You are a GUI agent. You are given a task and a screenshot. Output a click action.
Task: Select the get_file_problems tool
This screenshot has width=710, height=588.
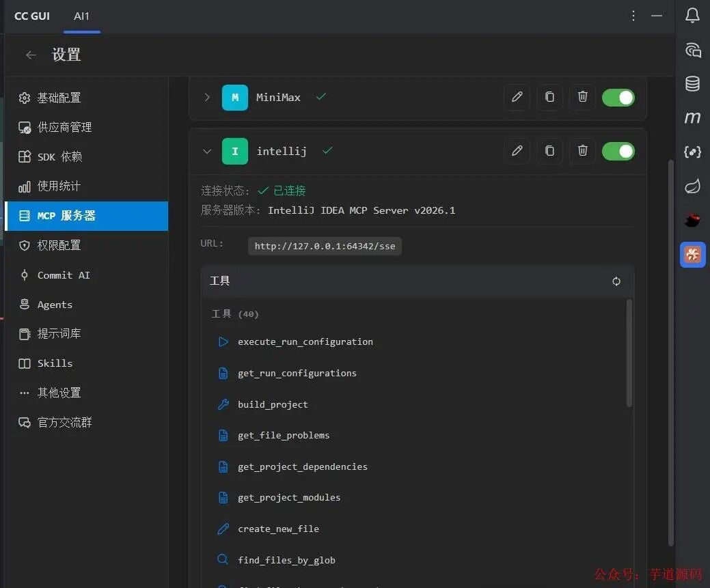[x=284, y=436]
